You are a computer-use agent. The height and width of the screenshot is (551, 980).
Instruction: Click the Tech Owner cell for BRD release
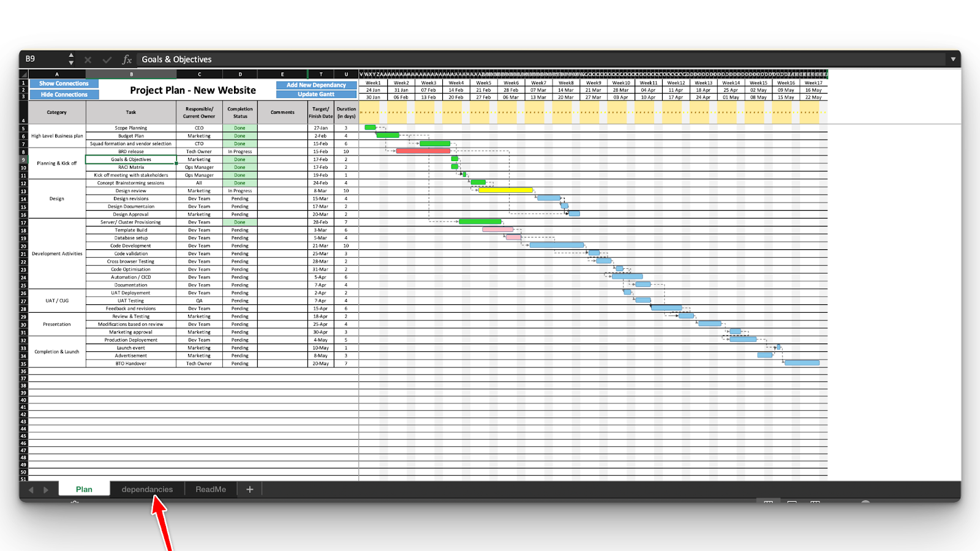199,152
